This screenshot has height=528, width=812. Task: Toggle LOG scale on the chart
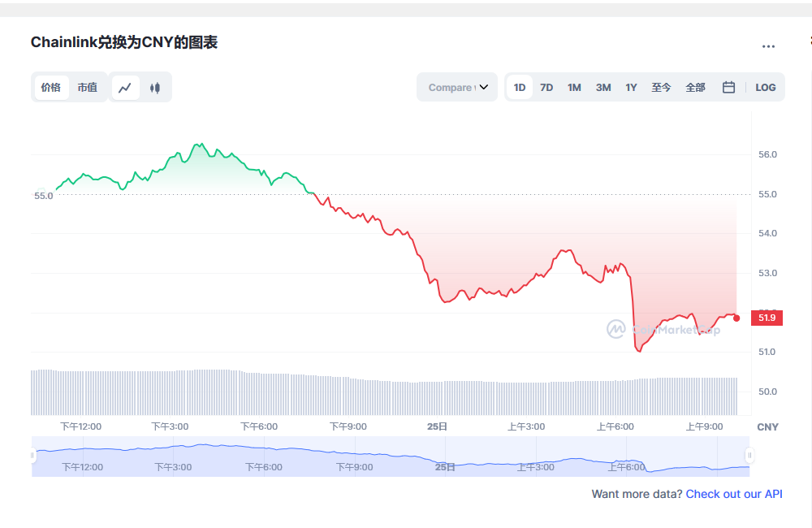[x=766, y=88]
